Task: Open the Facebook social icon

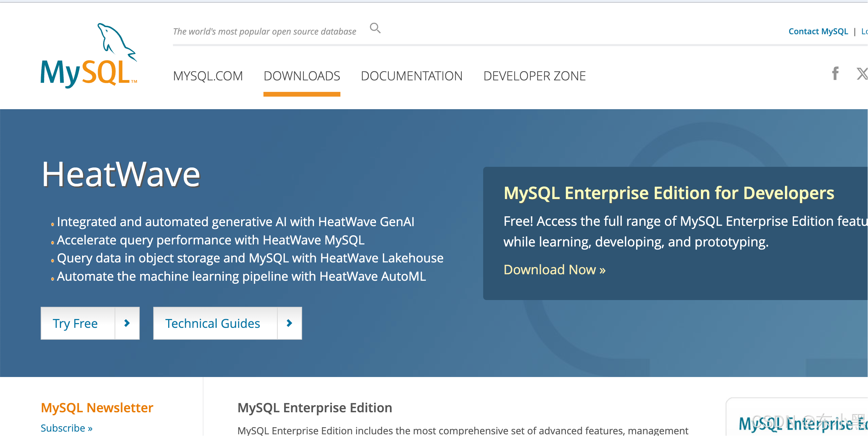Action: pyautogui.click(x=835, y=74)
